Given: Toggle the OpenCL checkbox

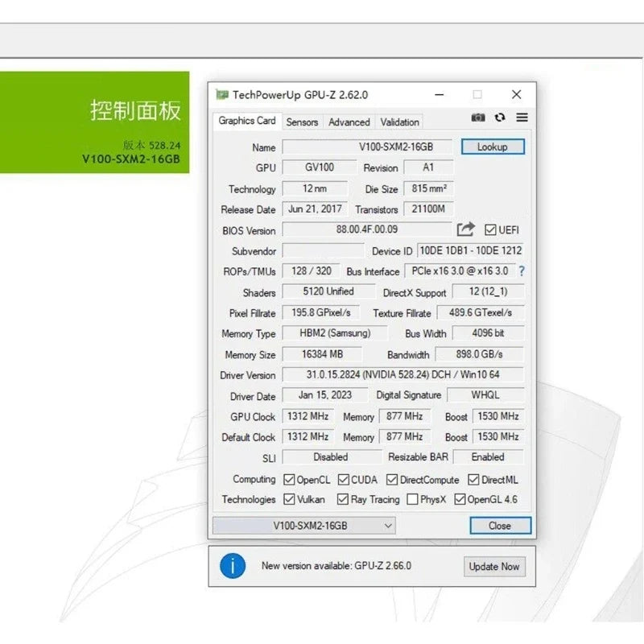Looking at the screenshot, I should pyautogui.click(x=289, y=480).
